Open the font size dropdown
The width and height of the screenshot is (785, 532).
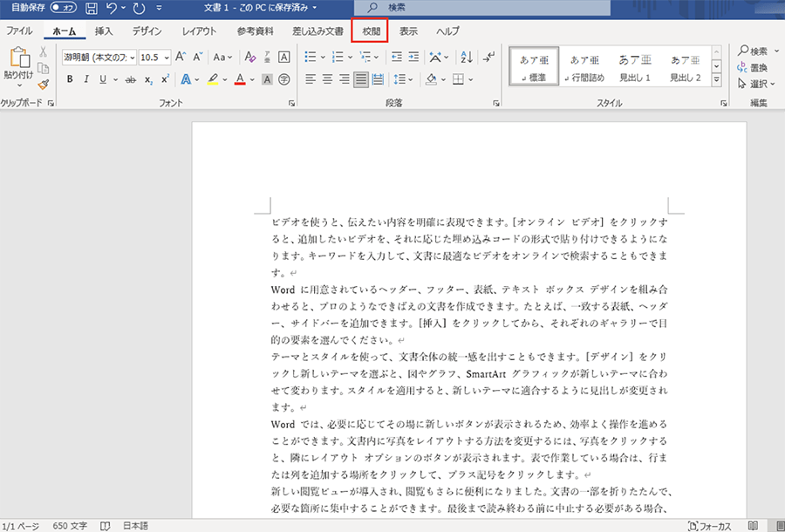coord(167,57)
